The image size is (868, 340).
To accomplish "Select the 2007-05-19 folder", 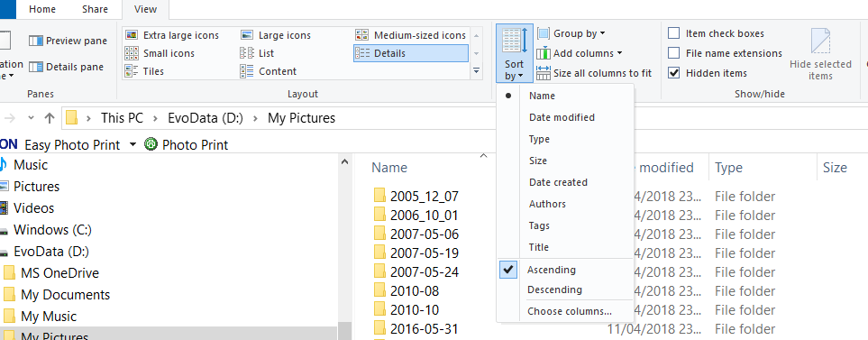I will [x=416, y=253].
